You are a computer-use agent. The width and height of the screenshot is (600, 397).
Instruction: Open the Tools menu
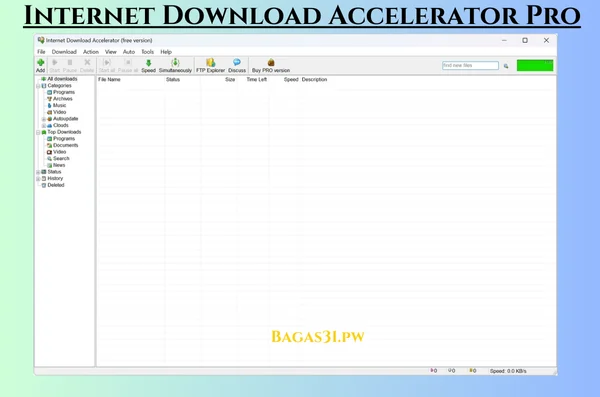pos(147,52)
